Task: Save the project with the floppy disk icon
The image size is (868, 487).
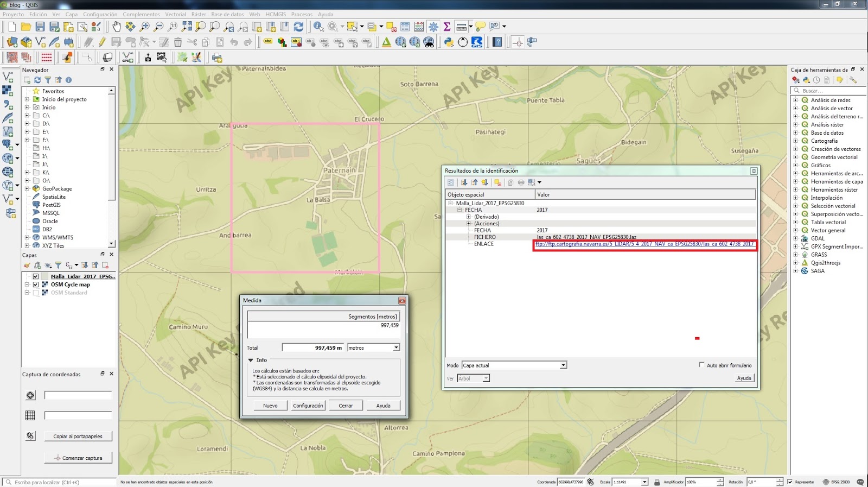Action: [x=40, y=27]
